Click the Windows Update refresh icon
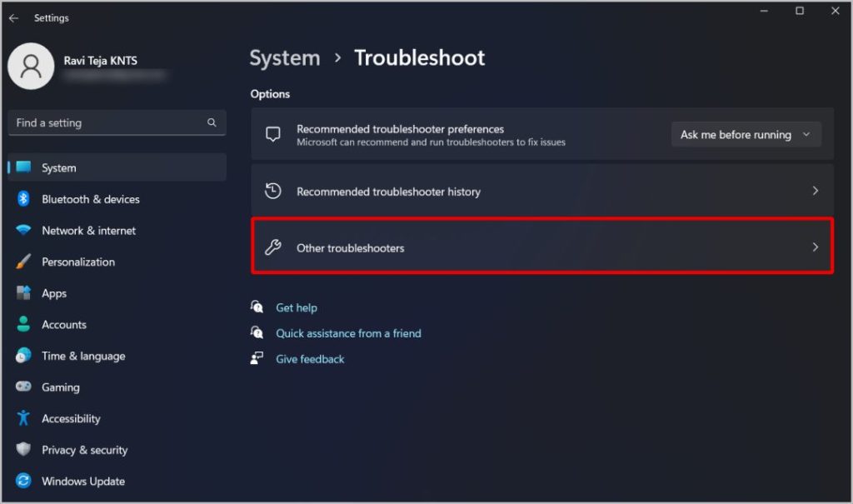The width and height of the screenshot is (853, 504). 23,481
